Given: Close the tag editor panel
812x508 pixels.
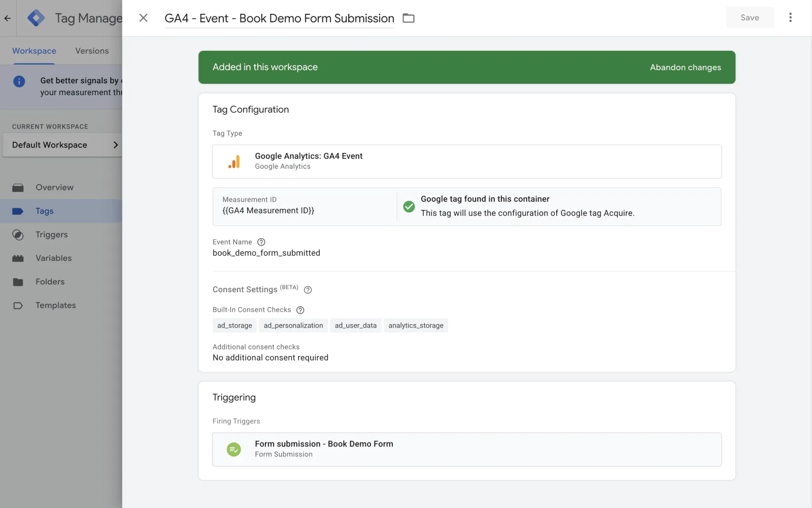Looking at the screenshot, I should pos(144,18).
